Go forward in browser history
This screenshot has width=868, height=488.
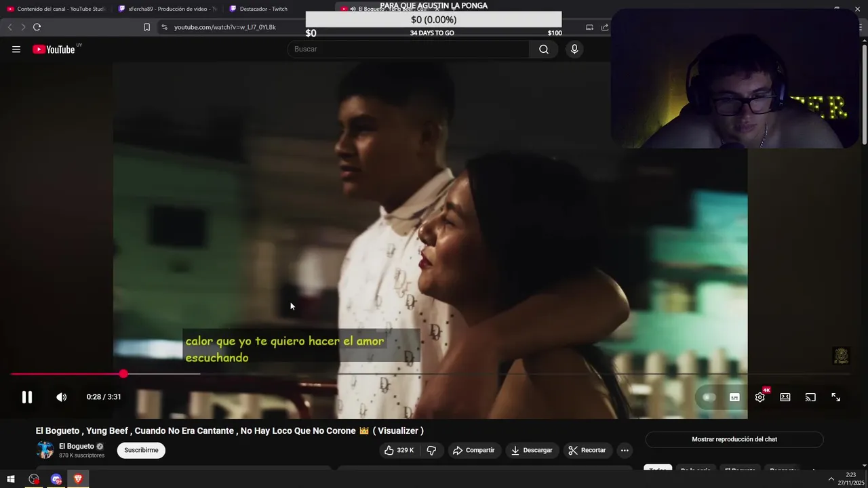pyautogui.click(x=22, y=27)
